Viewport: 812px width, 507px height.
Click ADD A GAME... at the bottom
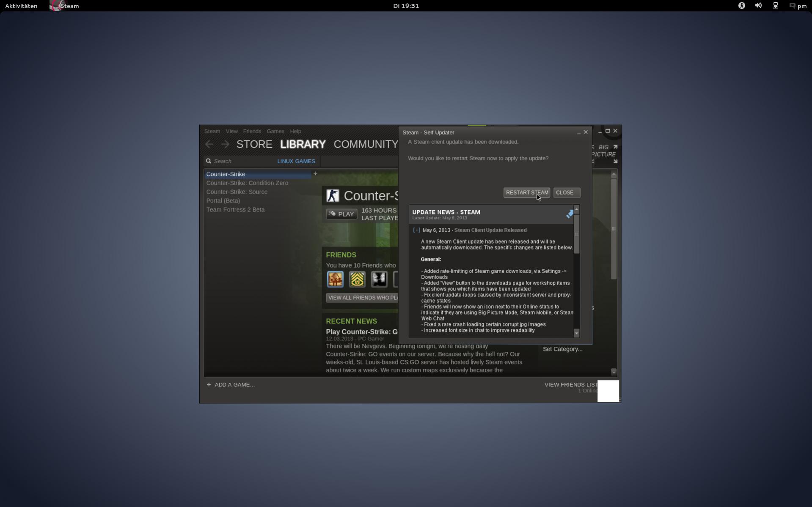[231, 385]
